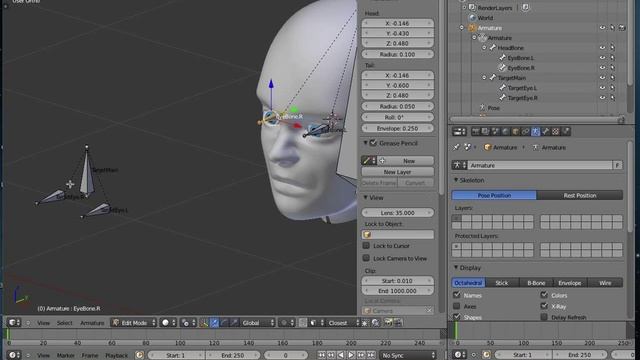Image resolution: width=640 pixels, height=360 pixels.
Task: Open the No Sync playback dropdown
Action: click(x=408, y=355)
